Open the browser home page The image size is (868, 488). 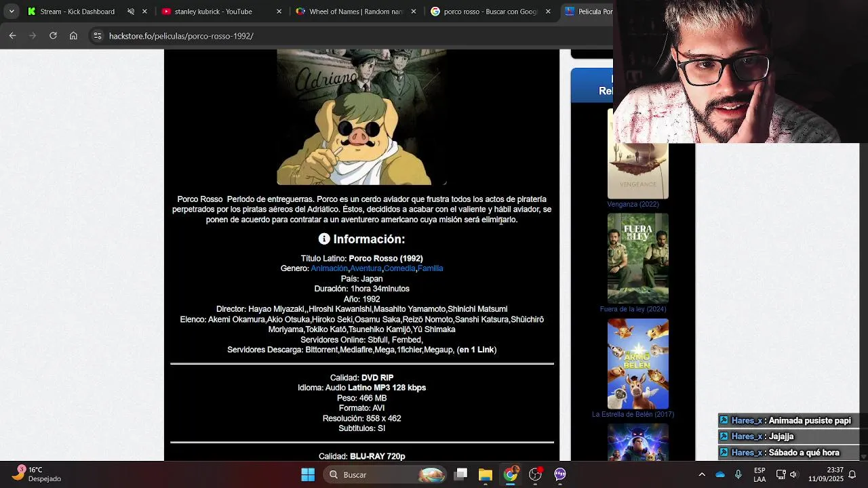[x=73, y=35]
